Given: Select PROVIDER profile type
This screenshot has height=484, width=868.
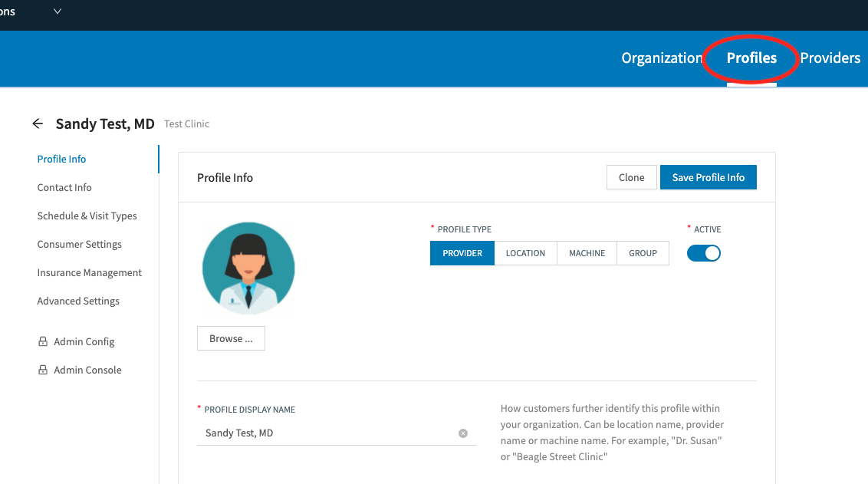Looking at the screenshot, I should click(x=462, y=253).
